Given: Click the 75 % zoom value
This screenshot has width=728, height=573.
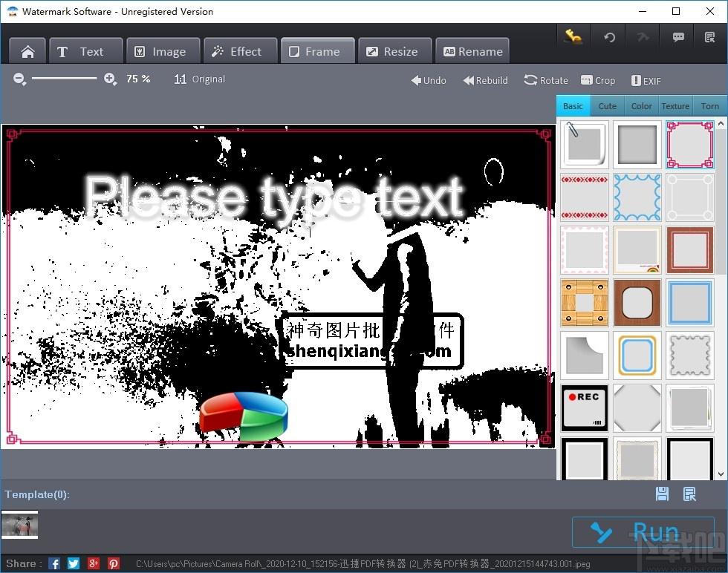Looking at the screenshot, I should coord(138,79).
